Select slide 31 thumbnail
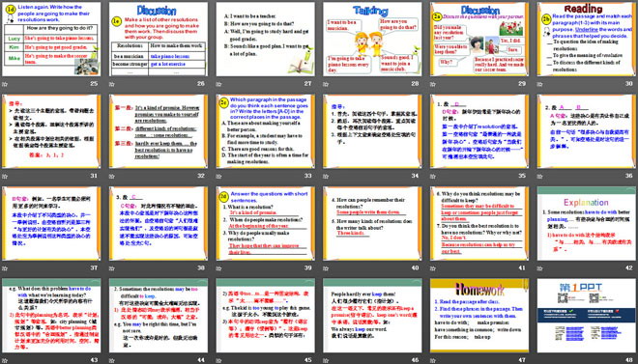This screenshot has height=364, width=638. 51,131
